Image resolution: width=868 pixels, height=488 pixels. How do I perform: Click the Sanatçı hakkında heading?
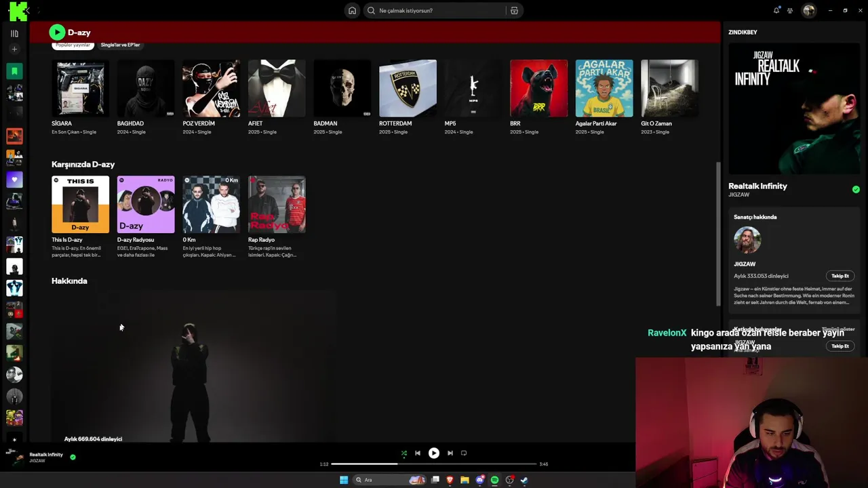755,217
